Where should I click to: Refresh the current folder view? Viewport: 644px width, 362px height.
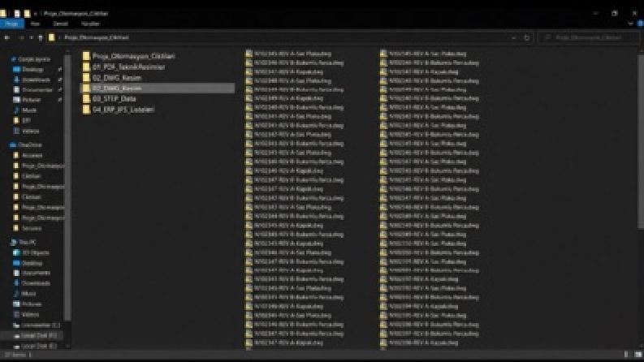click(527, 37)
